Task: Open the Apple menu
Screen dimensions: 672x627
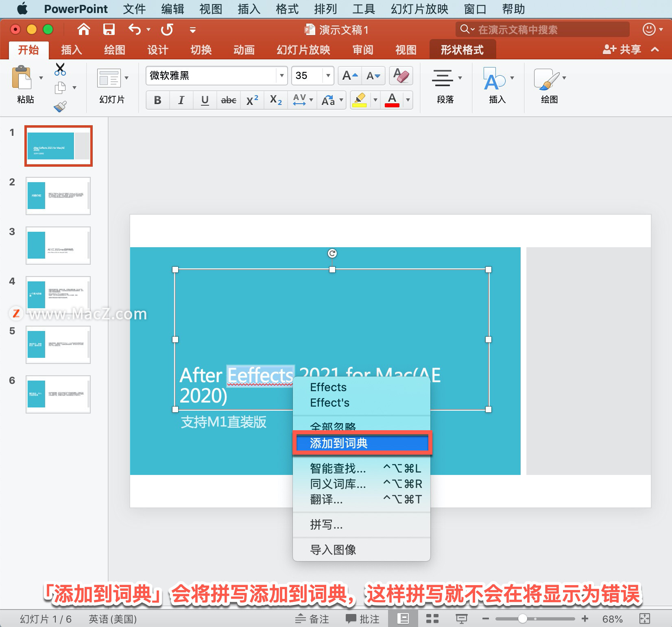Action: [22, 9]
